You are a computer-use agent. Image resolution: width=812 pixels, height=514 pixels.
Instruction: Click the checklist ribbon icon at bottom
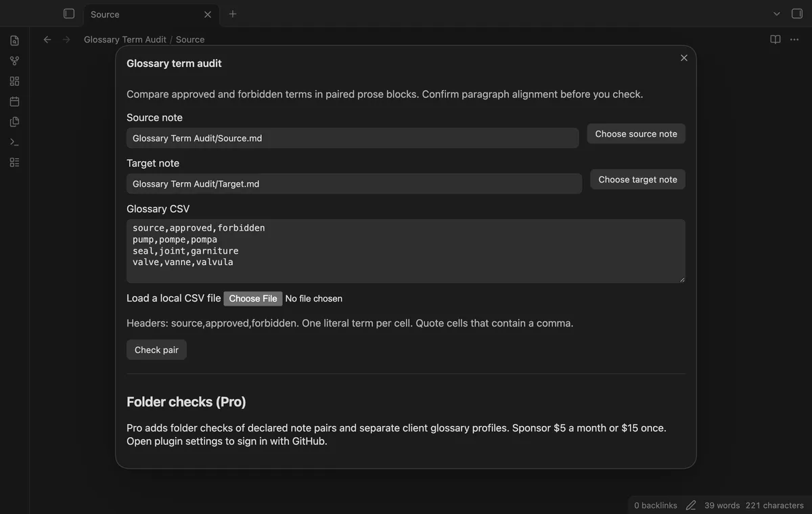(14, 162)
